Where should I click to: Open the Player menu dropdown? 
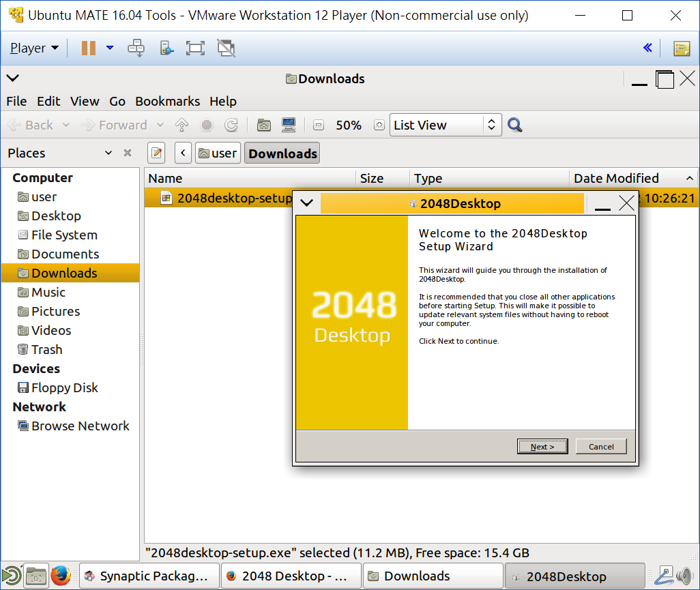pos(34,48)
